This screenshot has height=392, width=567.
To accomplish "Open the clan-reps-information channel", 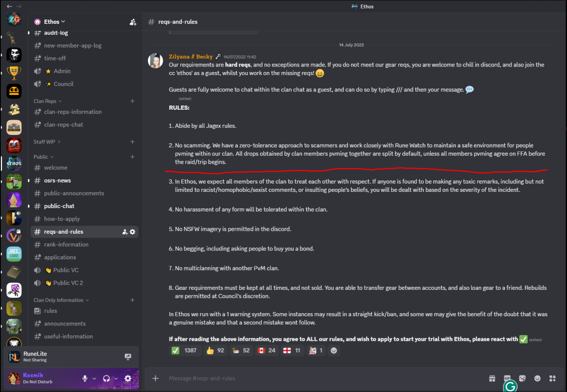I will [x=85, y=112].
